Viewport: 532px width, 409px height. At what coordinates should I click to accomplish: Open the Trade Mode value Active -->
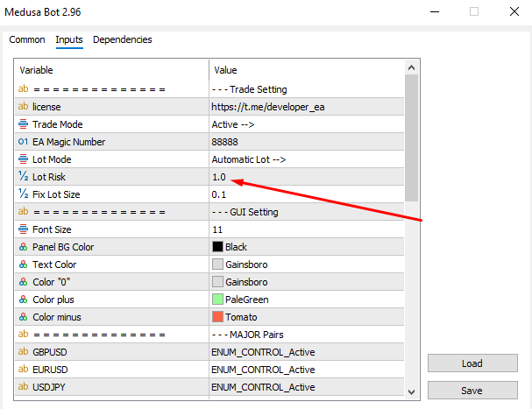pos(233,124)
